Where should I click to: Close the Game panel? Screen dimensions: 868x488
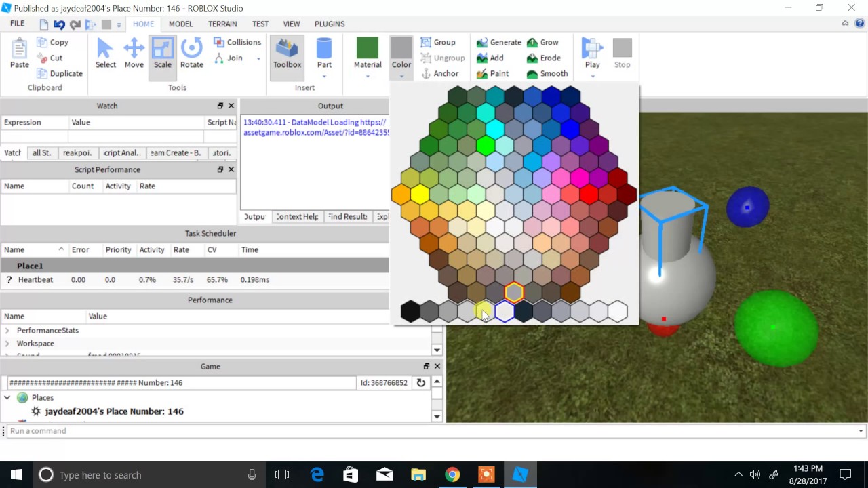[437, 366]
